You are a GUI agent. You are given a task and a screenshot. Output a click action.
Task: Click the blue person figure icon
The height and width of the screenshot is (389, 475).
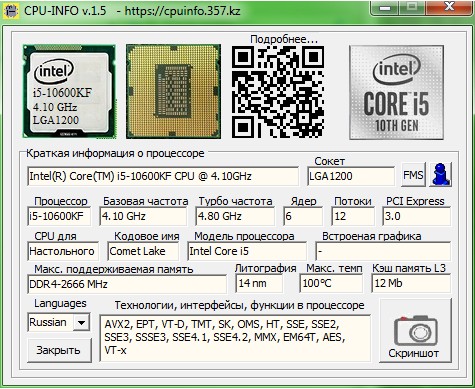click(x=441, y=174)
